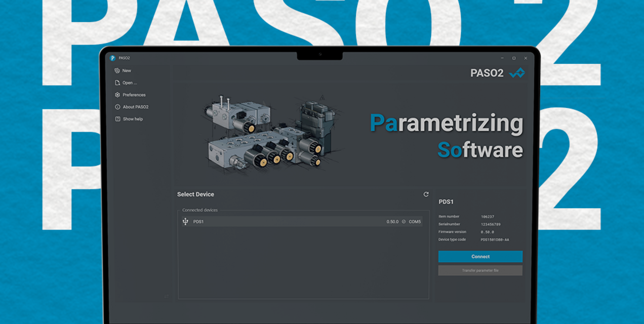This screenshot has height=324, width=644.
Task: Maximize the PASO2 window
Action: 513,58
